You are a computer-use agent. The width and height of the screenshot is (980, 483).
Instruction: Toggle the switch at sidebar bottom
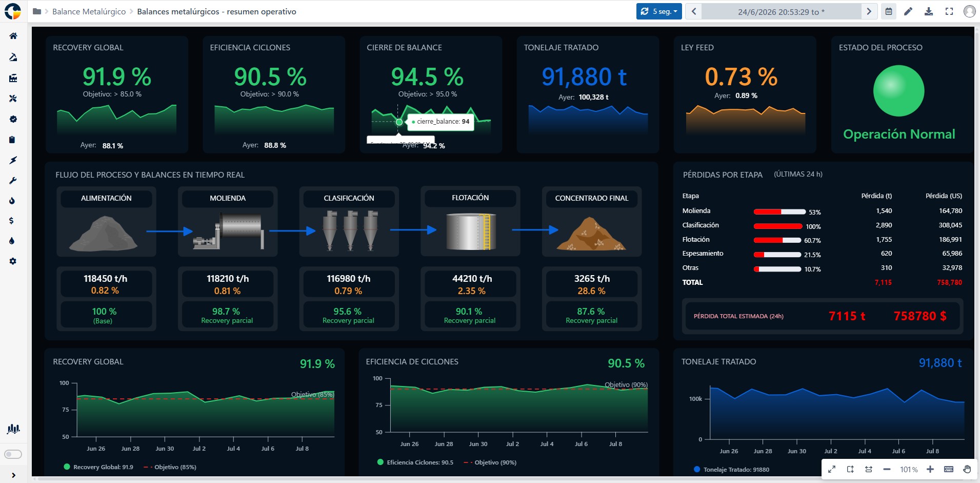click(13, 454)
